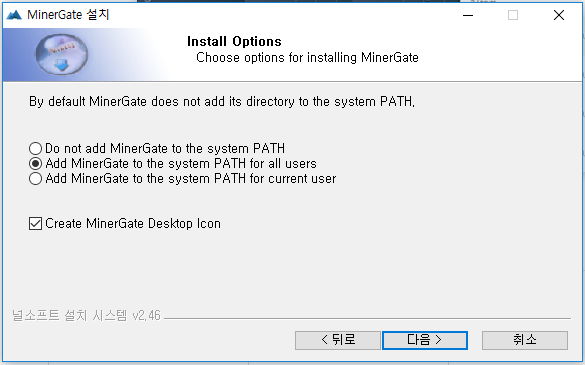Select 'Do not add MinerGate to the system PATH'
This screenshot has height=365, width=585.
tap(35, 149)
